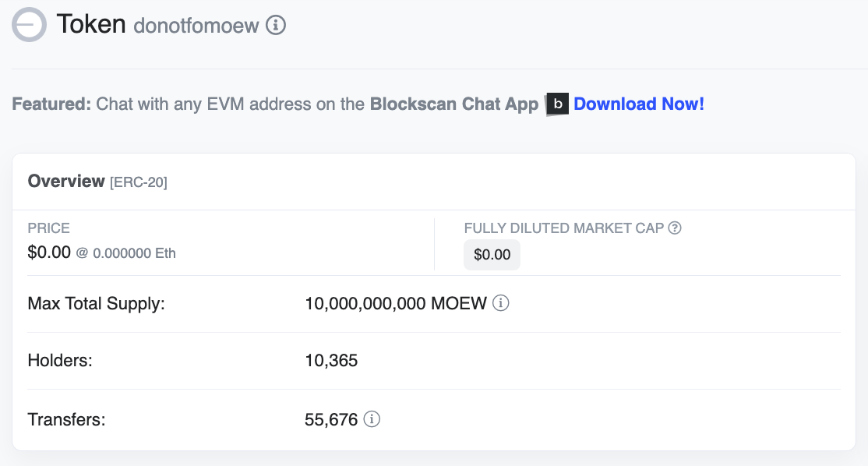Click the Featured label text

[x=51, y=104]
